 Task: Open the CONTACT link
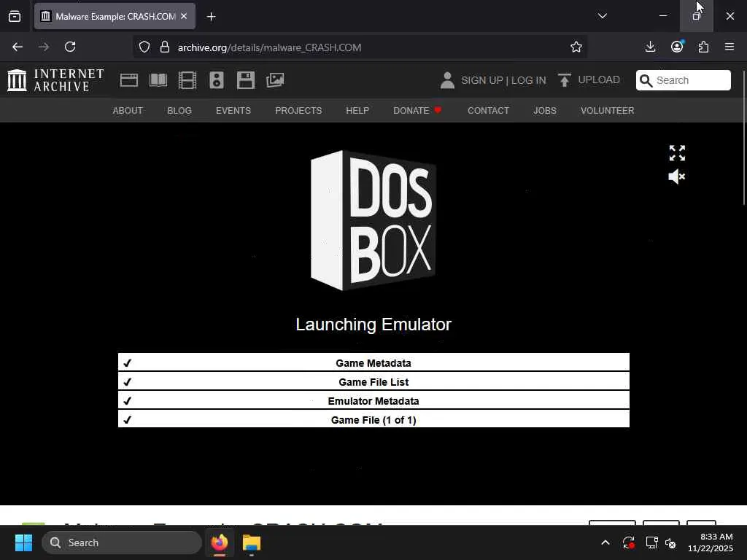coord(488,111)
